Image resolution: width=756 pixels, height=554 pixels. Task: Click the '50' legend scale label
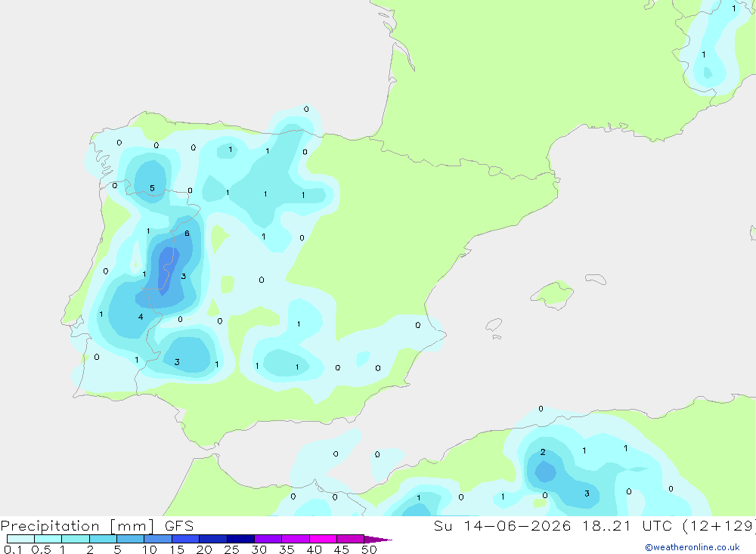[369, 549]
